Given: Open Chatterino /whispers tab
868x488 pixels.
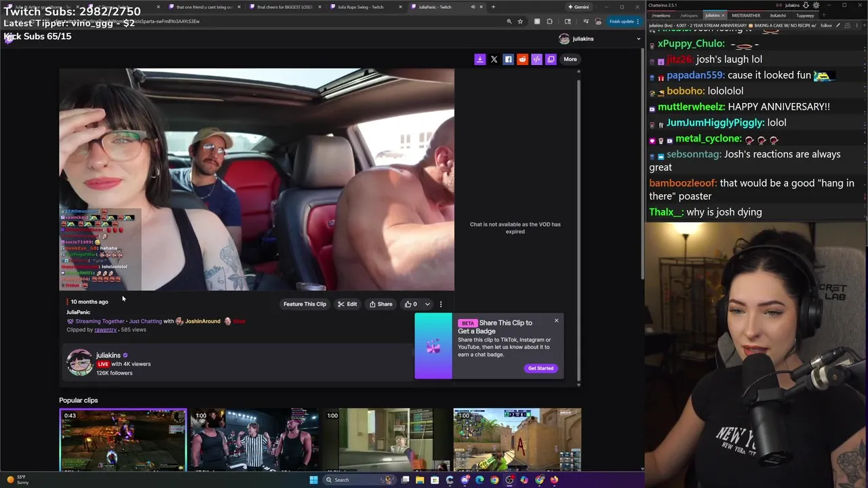Looking at the screenshot, I should (x=689, y=16).
